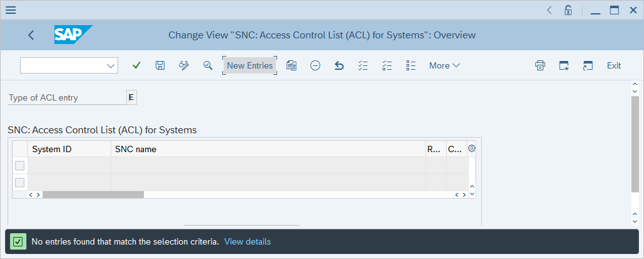This screenshot has width=644, height=259.
Task: Open the hamburger main menu
Action: [x=11, y=10]
